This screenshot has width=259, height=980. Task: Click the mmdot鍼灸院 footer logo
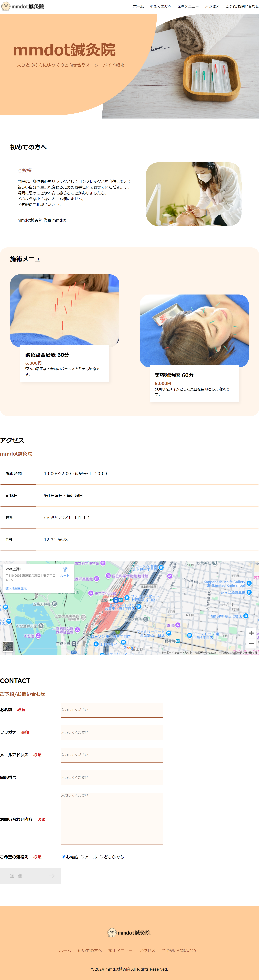[129, 932]
